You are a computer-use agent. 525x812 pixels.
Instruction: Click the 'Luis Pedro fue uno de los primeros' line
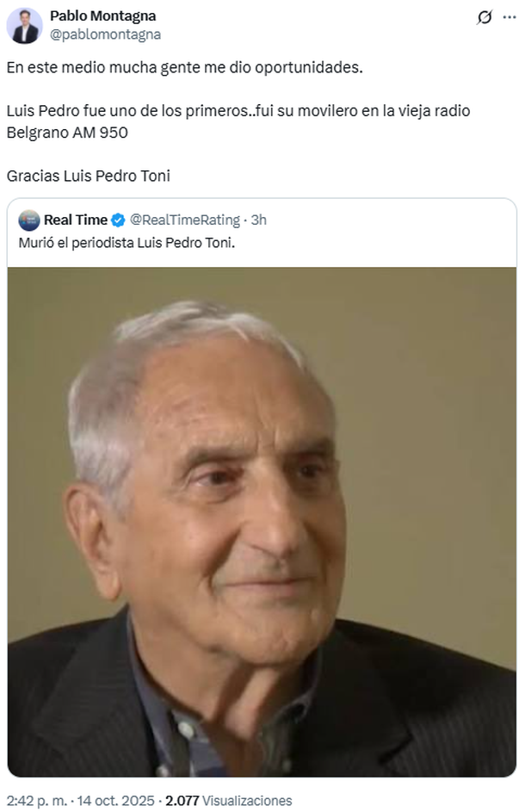[x=238, y=111]
